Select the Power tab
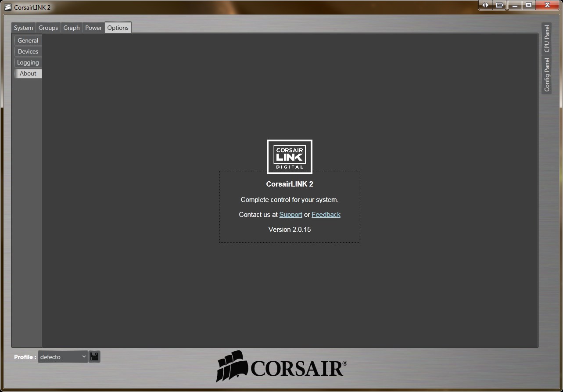Image resolution: width=563 pixels, height=392 pixels. (93, 28)
